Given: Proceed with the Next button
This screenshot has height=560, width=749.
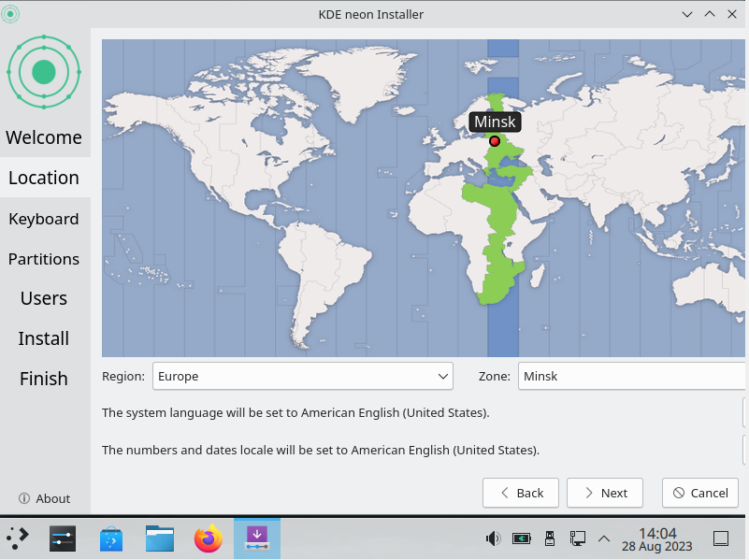Looking at the screenshot, I should click(x=605, y=493).
